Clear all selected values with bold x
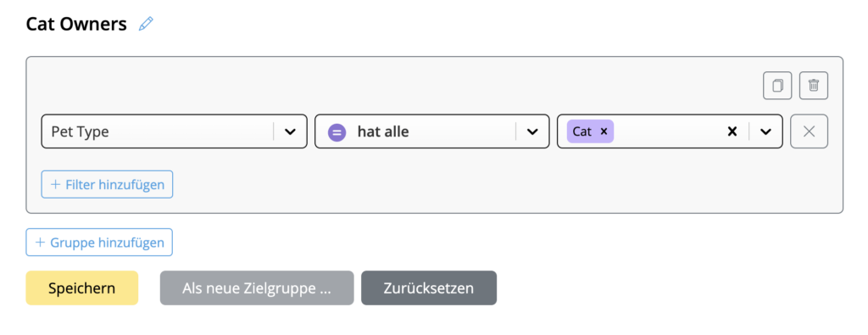868x335 pixels. click(x=732, y=131)
